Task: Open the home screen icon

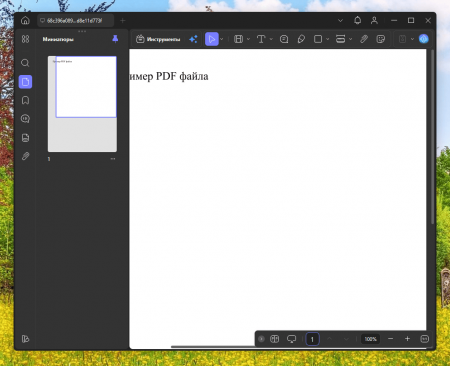Action: pos(25,21)
